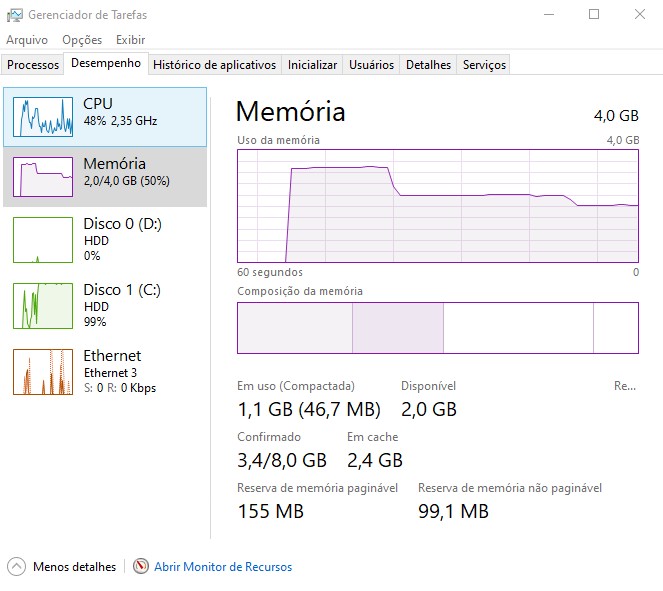Open the Opções menu
663x591 pixels.
pyautogui.click(x=82, y=40)
